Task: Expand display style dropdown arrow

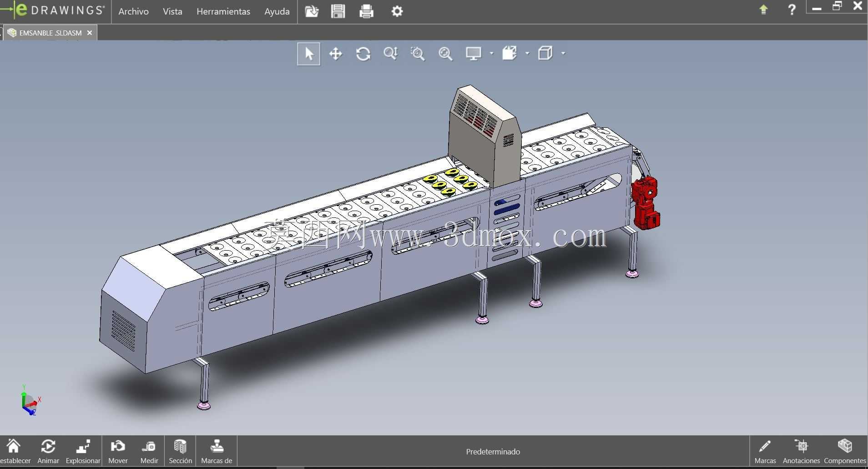Action: (x=491, y=54)
